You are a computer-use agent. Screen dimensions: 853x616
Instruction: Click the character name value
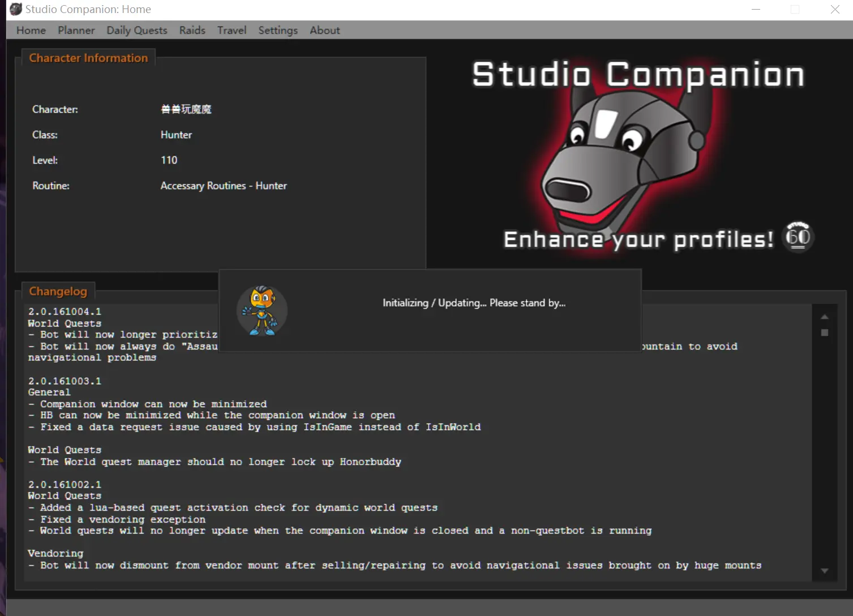(x=186, y=109)
